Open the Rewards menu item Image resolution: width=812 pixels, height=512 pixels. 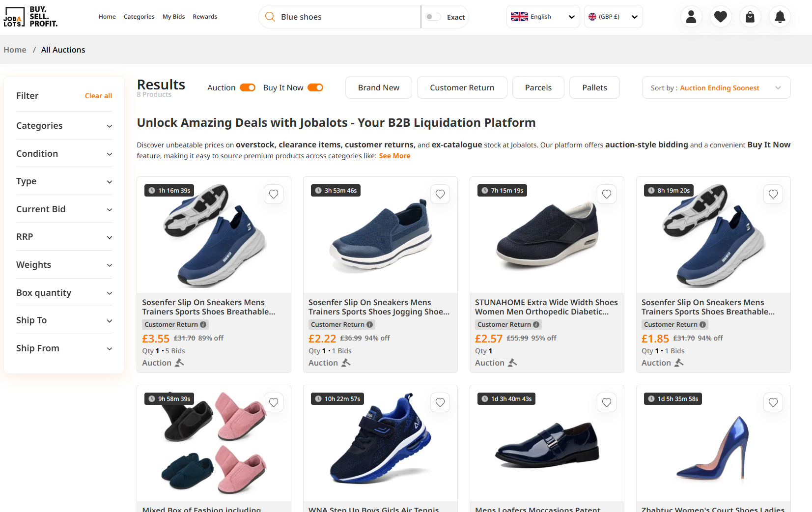coord(205,17)
